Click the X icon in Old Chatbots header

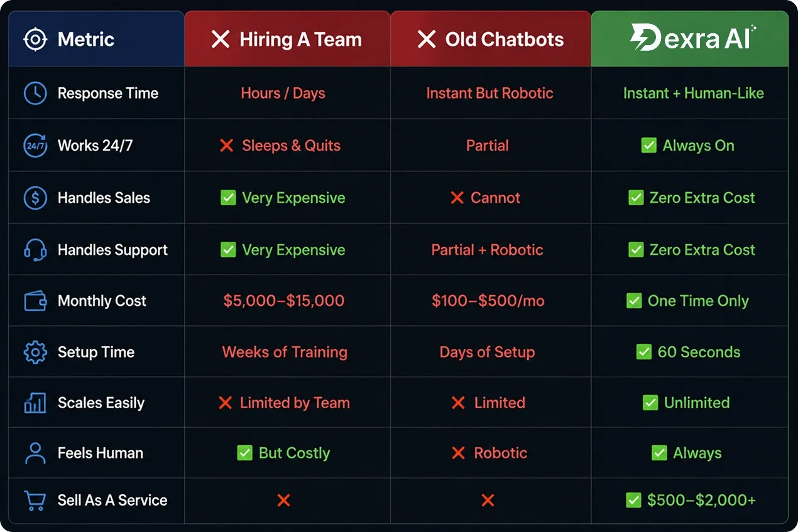pyautogui.click(x=427, y=40)
